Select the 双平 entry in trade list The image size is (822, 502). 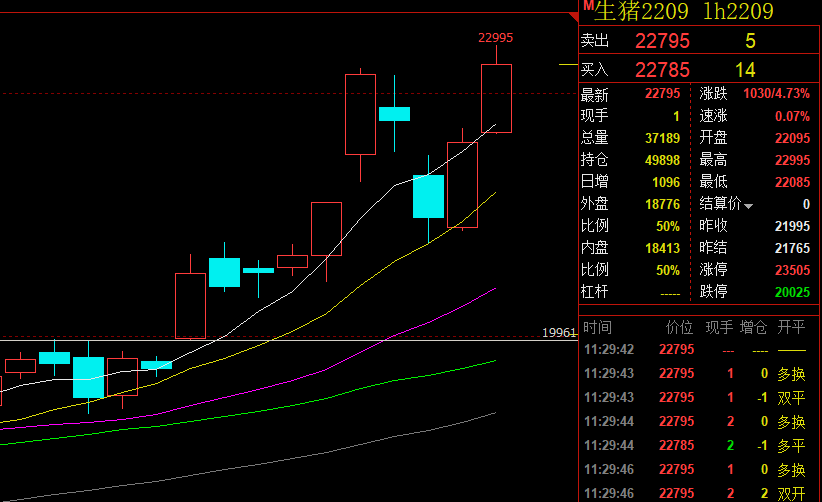click(791, 398)
